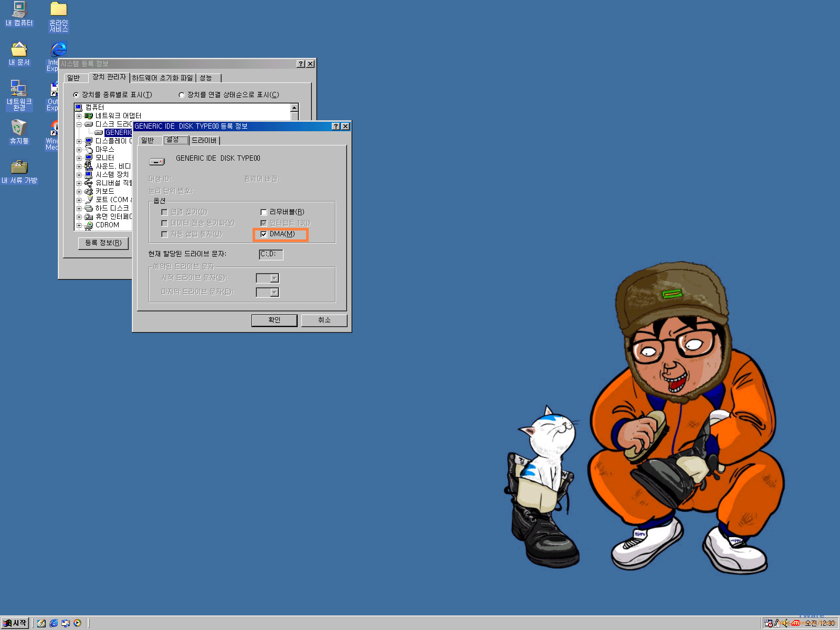The image size is (840, 630).
Task: Switch to 드라이버 tab
Action: pos(204,141)
